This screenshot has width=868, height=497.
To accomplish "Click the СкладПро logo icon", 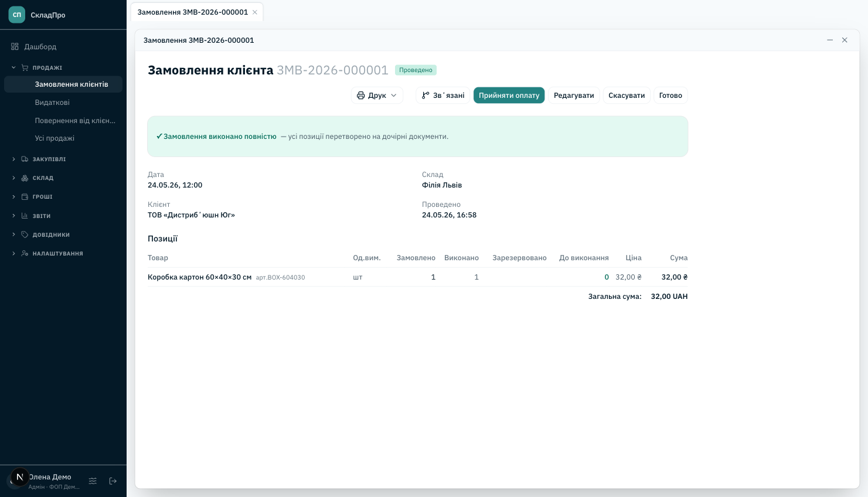I will click(17, 15).
